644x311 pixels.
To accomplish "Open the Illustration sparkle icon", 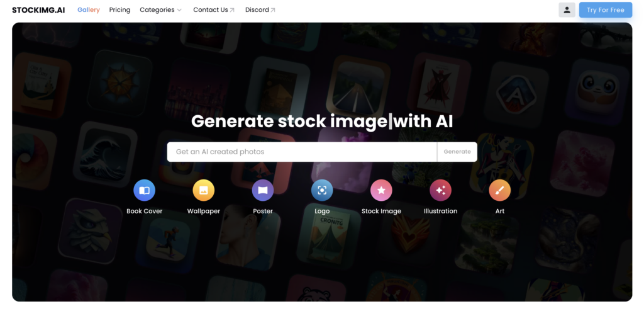I will (x=440, y=191).
